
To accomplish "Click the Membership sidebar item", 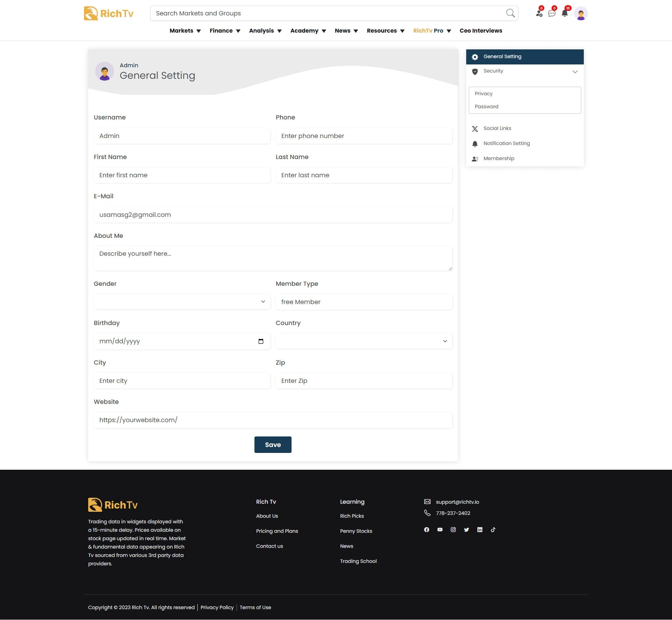I will (499, 158).
